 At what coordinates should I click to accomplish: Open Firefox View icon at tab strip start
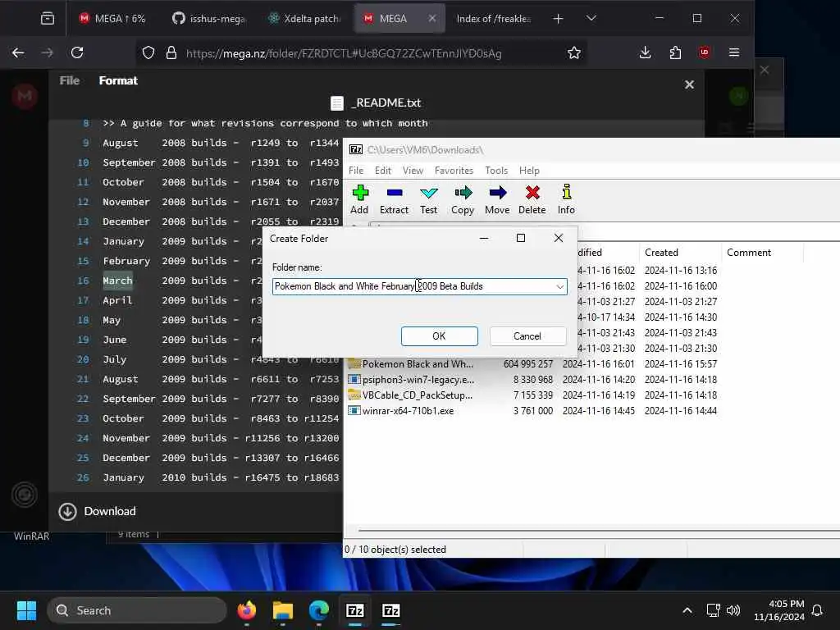pyautogui.click(x=47, y=19)
